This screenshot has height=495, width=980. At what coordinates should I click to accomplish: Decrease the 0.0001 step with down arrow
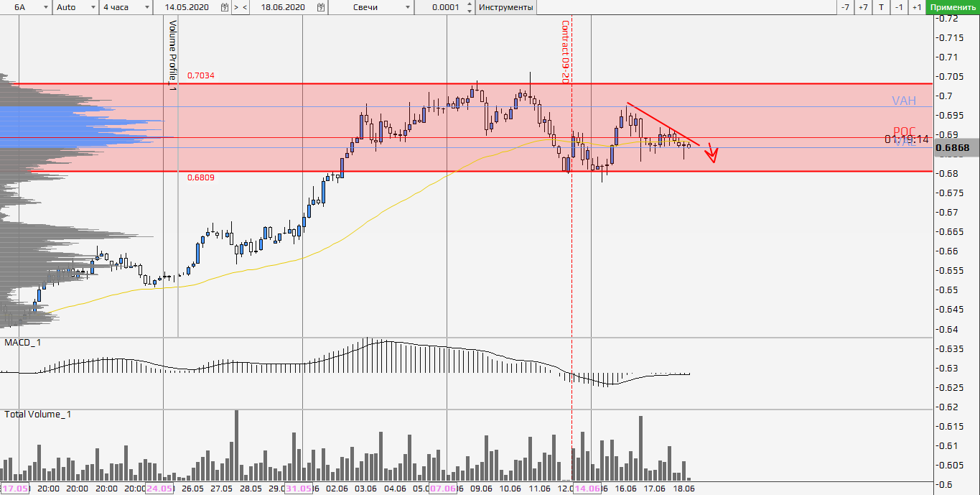pos(470,11)
